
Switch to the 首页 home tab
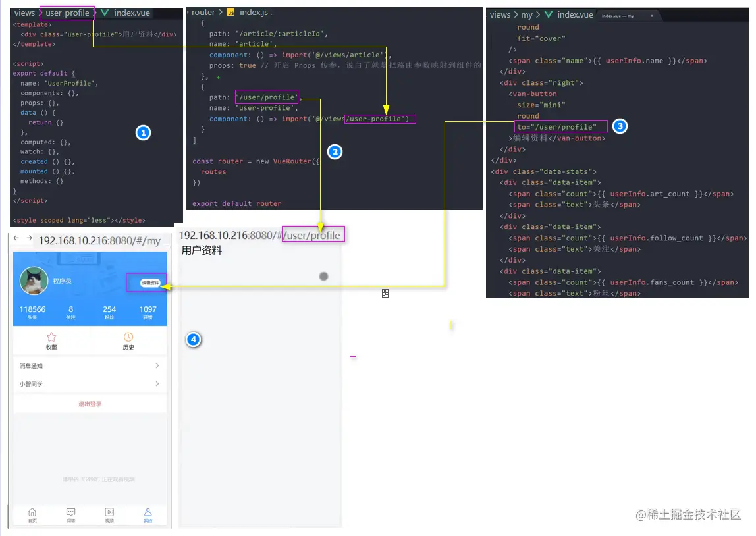(32, 515)
